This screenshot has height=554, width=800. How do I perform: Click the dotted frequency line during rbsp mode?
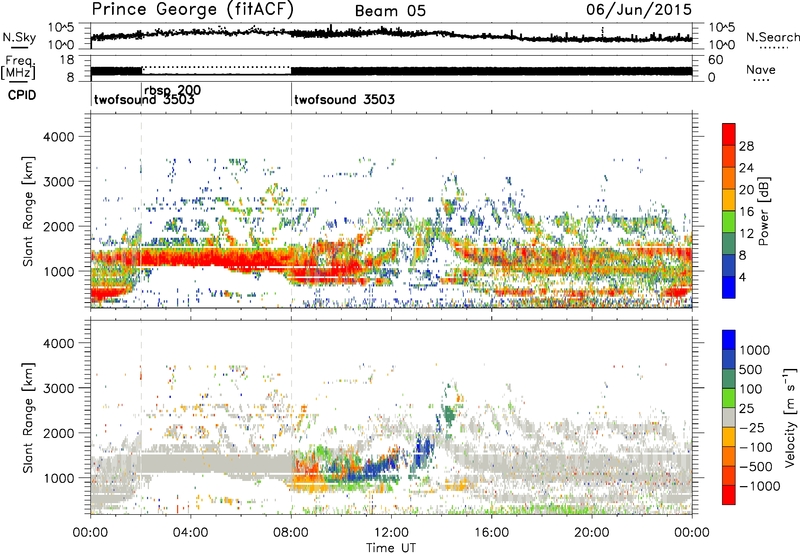(x=216, y=67)
